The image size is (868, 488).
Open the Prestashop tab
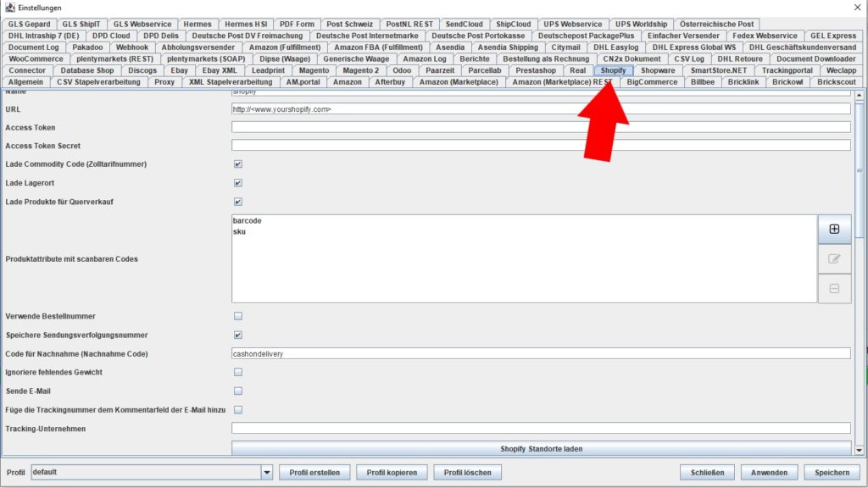[536, 70]
